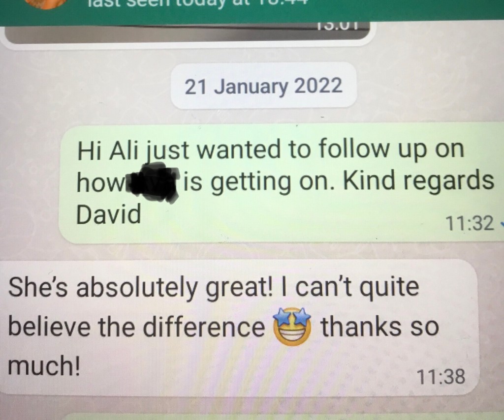The height and width of the screenshot is (420, 504).
Task: Click the "thanks so" text after the emoji
Action: pyautogui.click(x=380, y=327)
